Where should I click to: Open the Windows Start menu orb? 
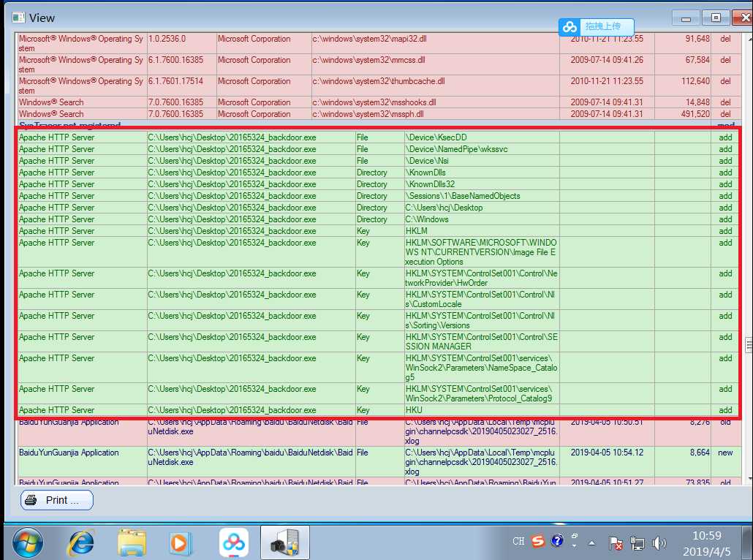(28, 543)
